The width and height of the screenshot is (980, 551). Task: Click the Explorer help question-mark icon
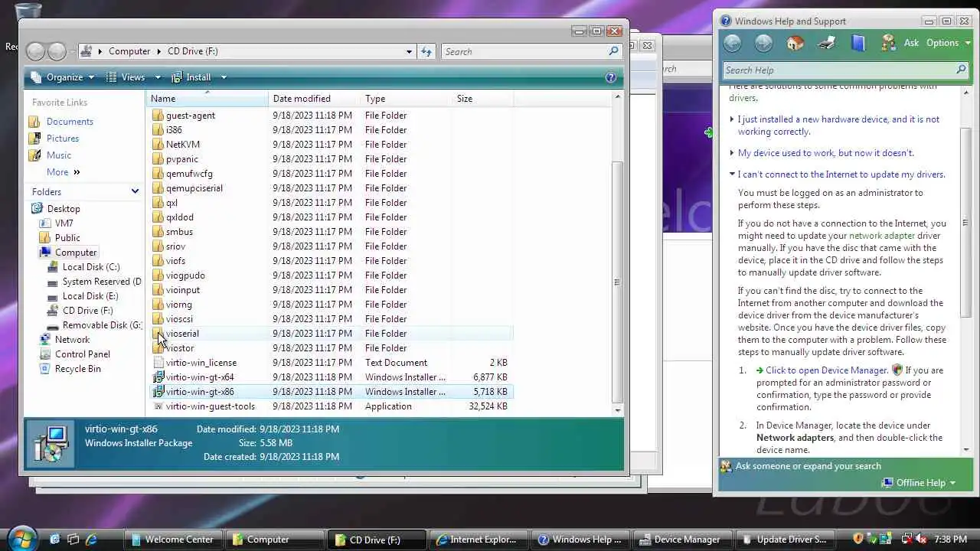[x=610, y=77]
